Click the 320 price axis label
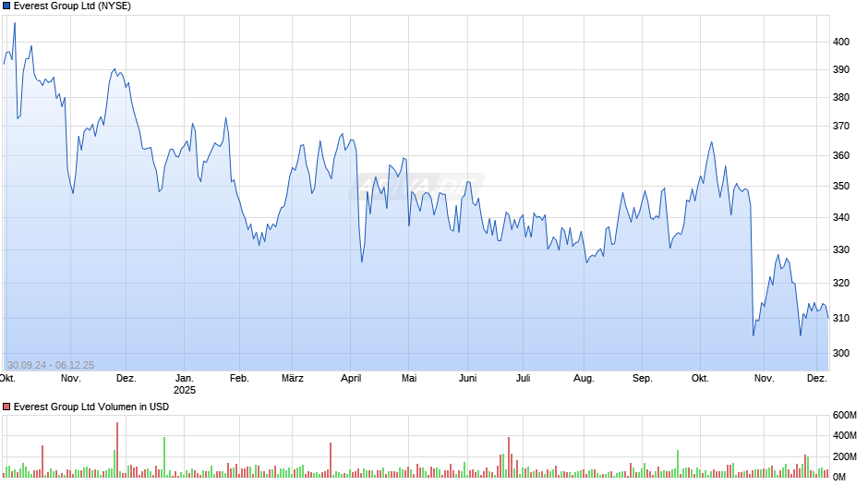 point(841,283)
